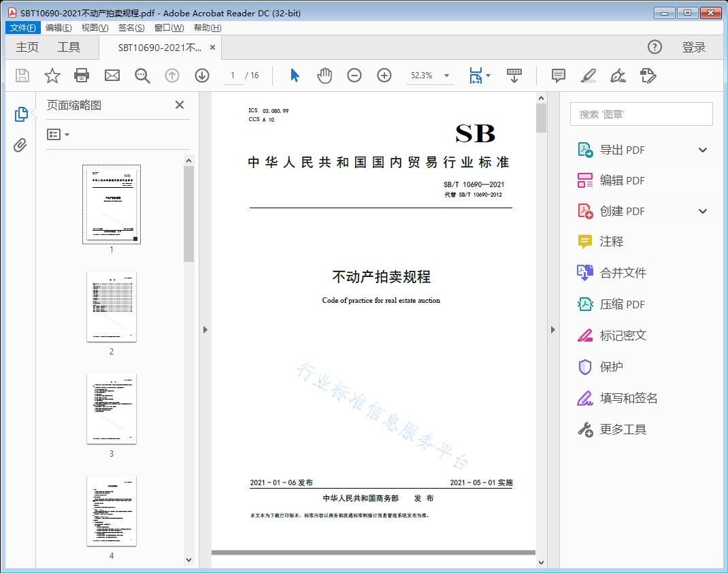
Task: Click the 登录 sign-in button
Action: pyautogui.click(x=694, y=47)
